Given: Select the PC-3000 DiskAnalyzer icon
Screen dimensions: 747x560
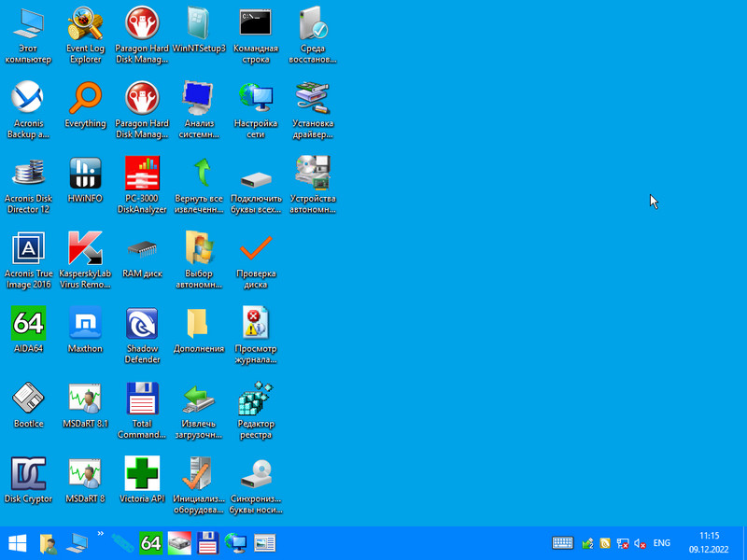Looking at the screenshot, I should click(142, 186).
